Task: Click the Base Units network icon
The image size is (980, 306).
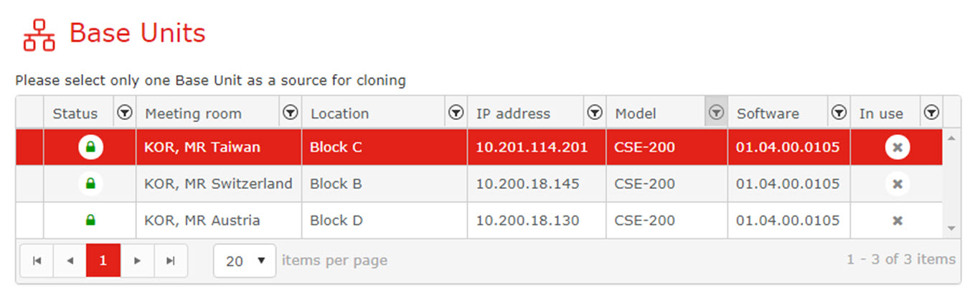Action: (x=39, y=35)
